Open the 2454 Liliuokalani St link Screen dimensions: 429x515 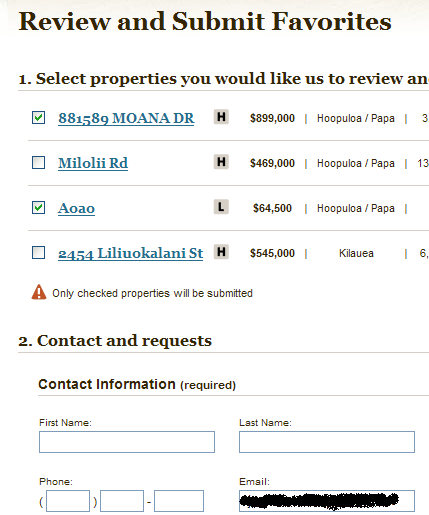130,253
